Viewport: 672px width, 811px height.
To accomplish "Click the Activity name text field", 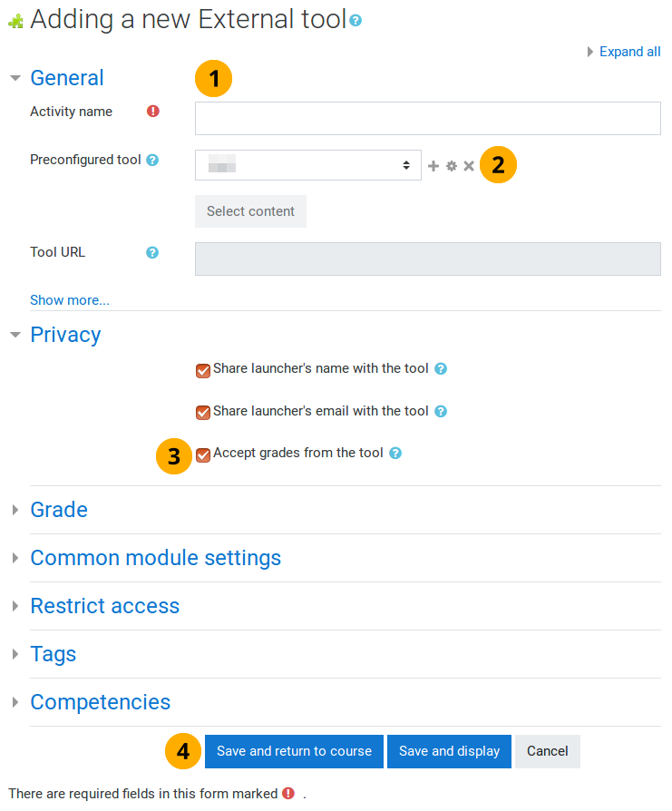I will [x=427, y=118].
